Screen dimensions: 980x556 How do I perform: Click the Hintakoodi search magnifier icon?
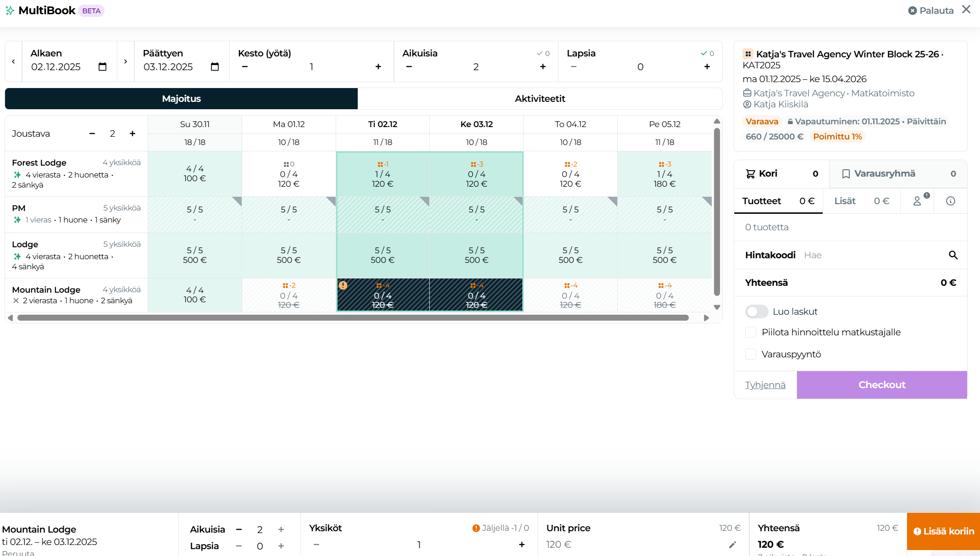953,255
